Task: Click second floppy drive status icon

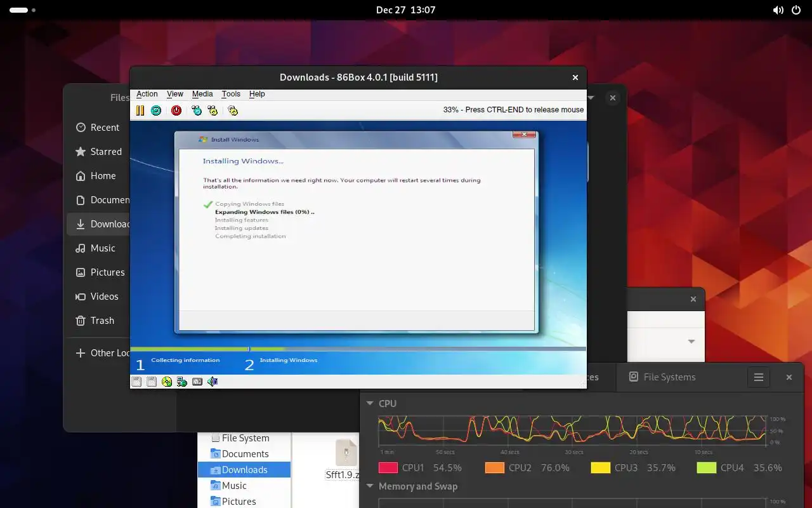Action: (x=152, y=382)
